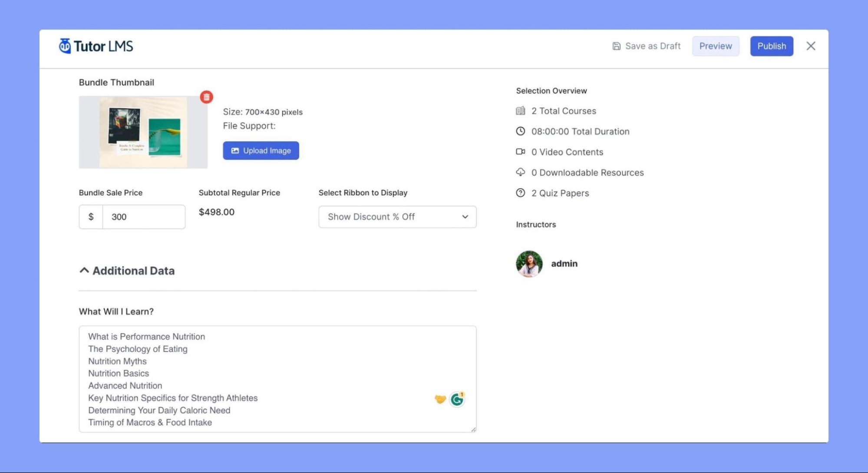The height and width of the screenshot is (473, 868).
Task: Click the quiz papers help circle icon
Action: (520, 193)
